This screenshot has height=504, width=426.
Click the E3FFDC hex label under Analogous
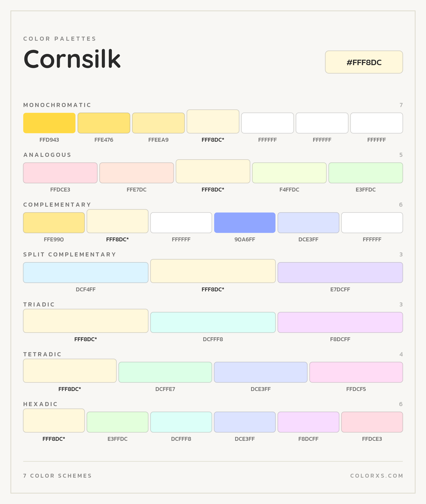pyautogui.click(x=366, y=190)
